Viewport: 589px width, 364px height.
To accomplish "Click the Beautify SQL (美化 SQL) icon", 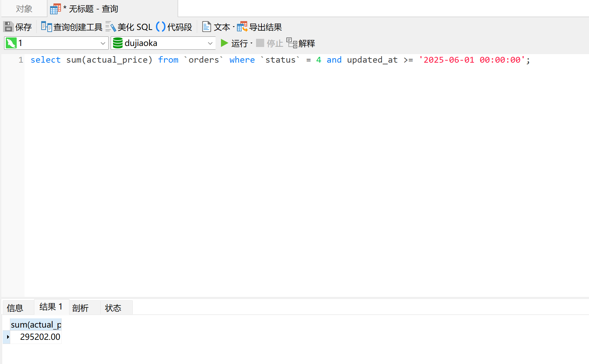I will pos(111,27).
